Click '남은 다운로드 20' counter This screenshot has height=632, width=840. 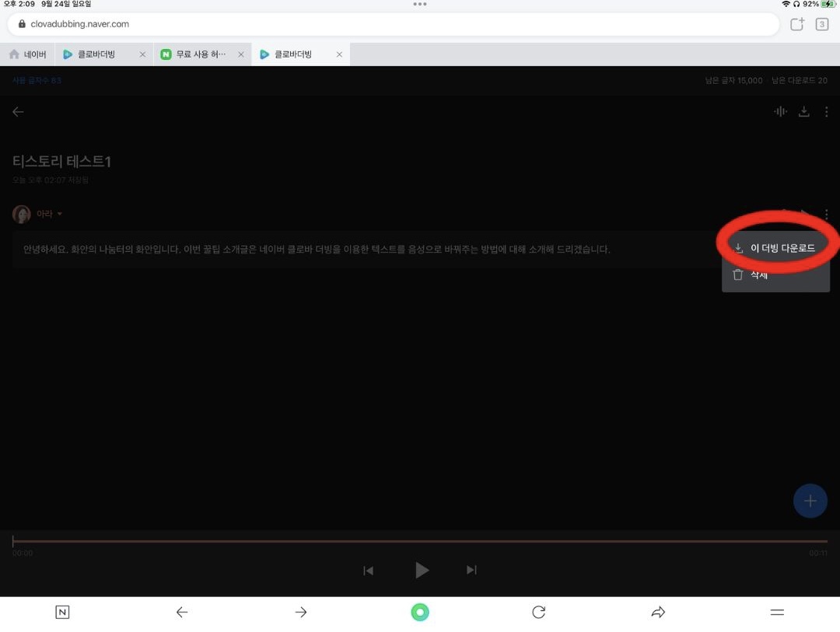tap(800, 80)
